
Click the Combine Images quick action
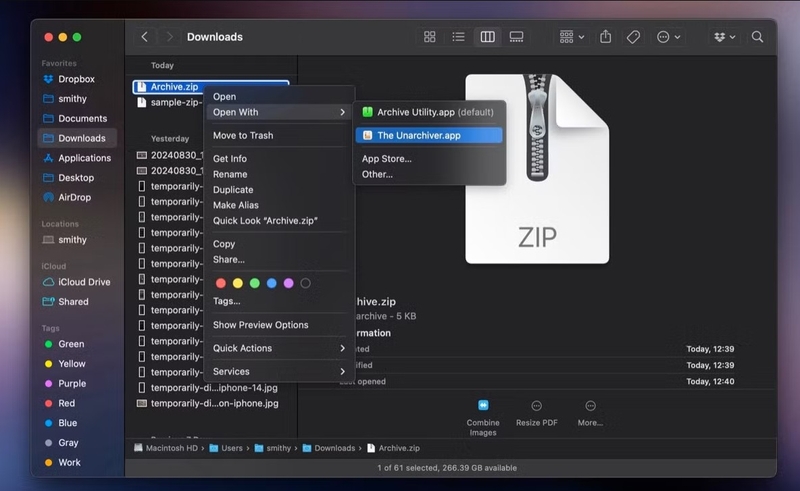pyautogui.click(x=483, y=405)
